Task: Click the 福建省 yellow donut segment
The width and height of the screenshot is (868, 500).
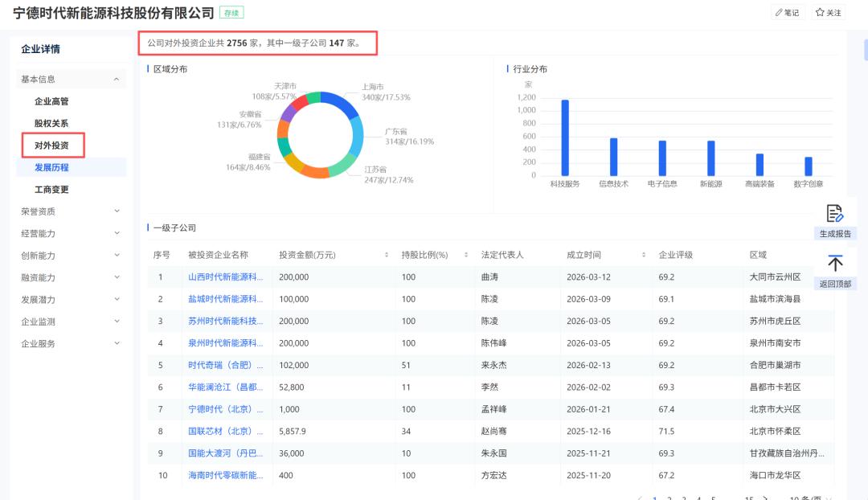Action: pos(293,163)
